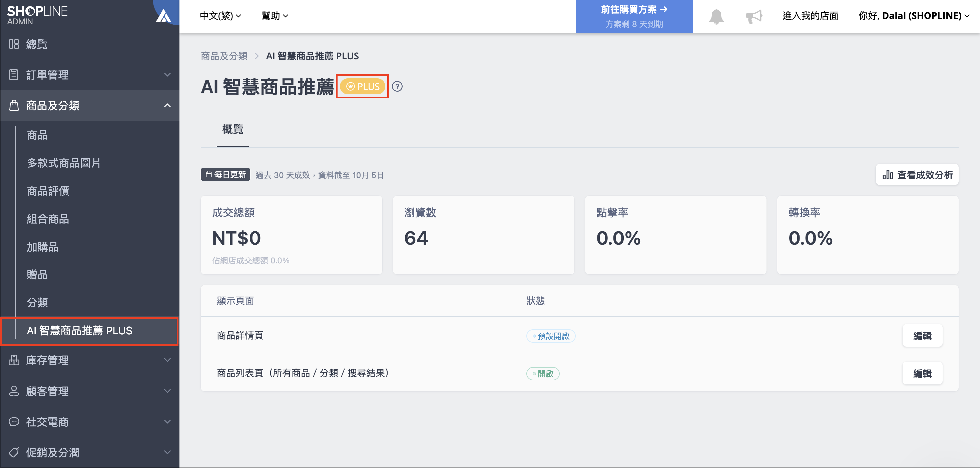This screenshot has width=980, height=468.
Task: Click 編輯 for 商品列表頁 row
Action: pyautogui.click(x=923, y=373)
